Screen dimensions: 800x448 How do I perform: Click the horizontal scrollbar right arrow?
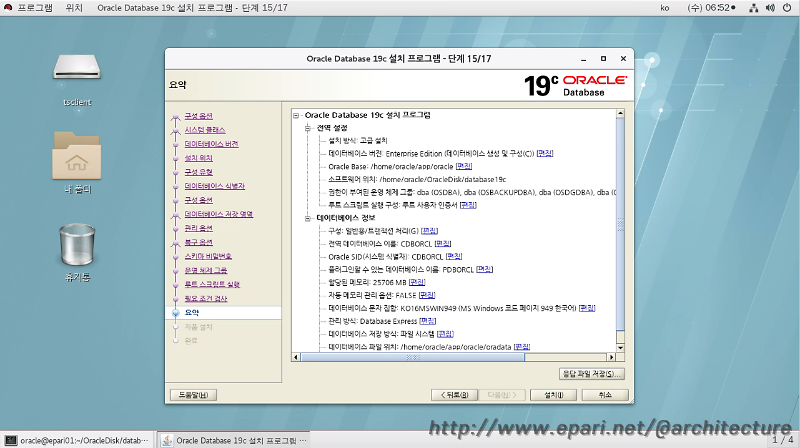coord(611,357)
